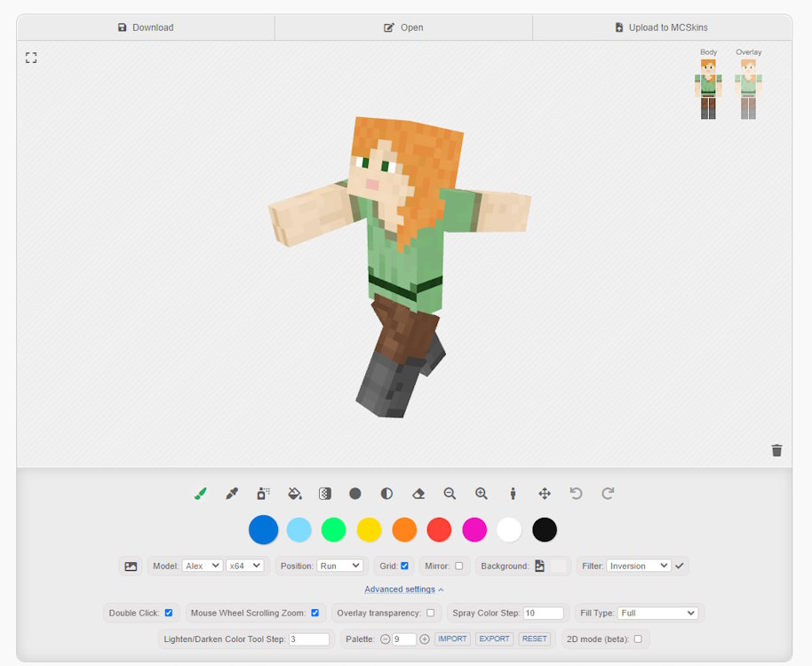
Task: Click the Background color box
Action: [x=558, y=566]
